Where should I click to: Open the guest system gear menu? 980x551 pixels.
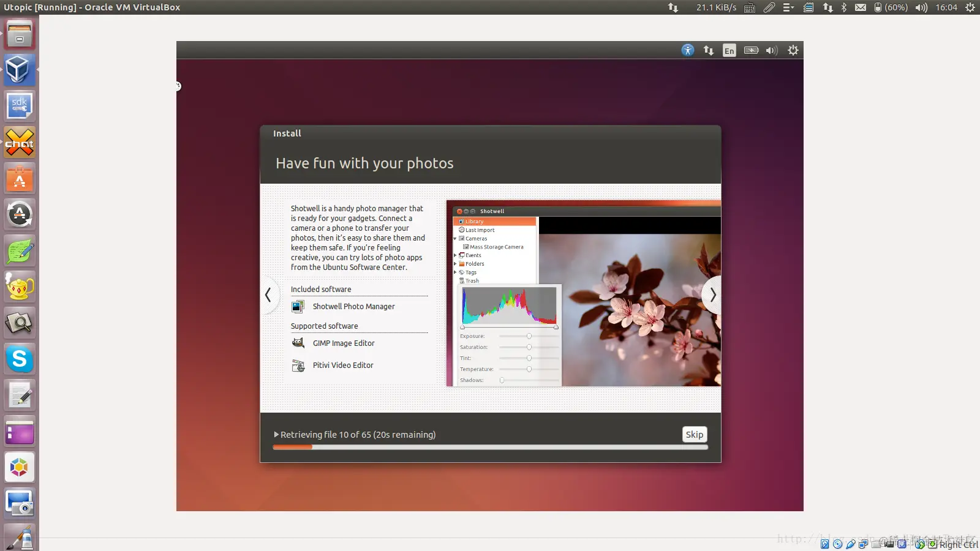[x=793, y=50]
